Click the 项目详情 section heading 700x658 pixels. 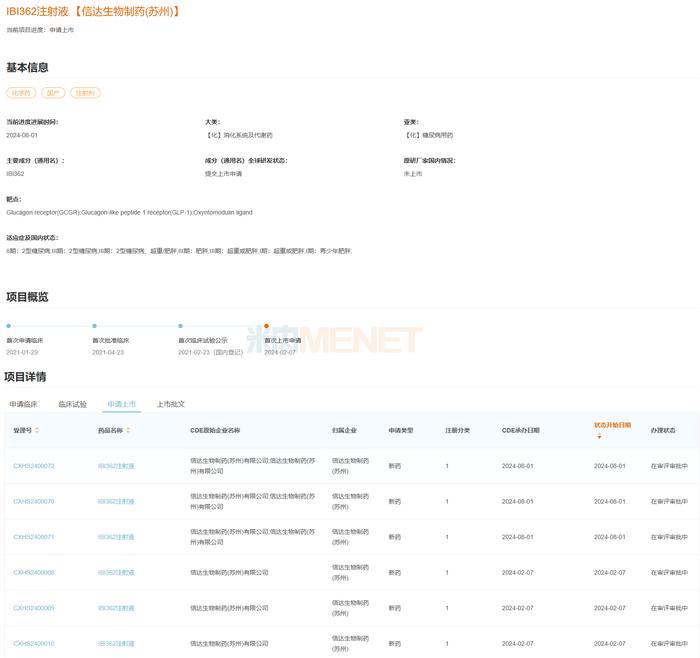(x=25, y=377)
